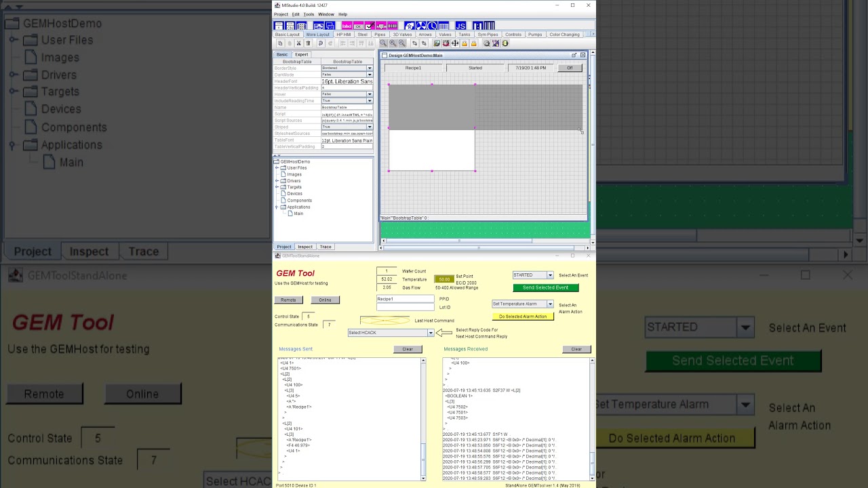
Task: Select Main in the project tree
Action: click(x=298, y=213)
